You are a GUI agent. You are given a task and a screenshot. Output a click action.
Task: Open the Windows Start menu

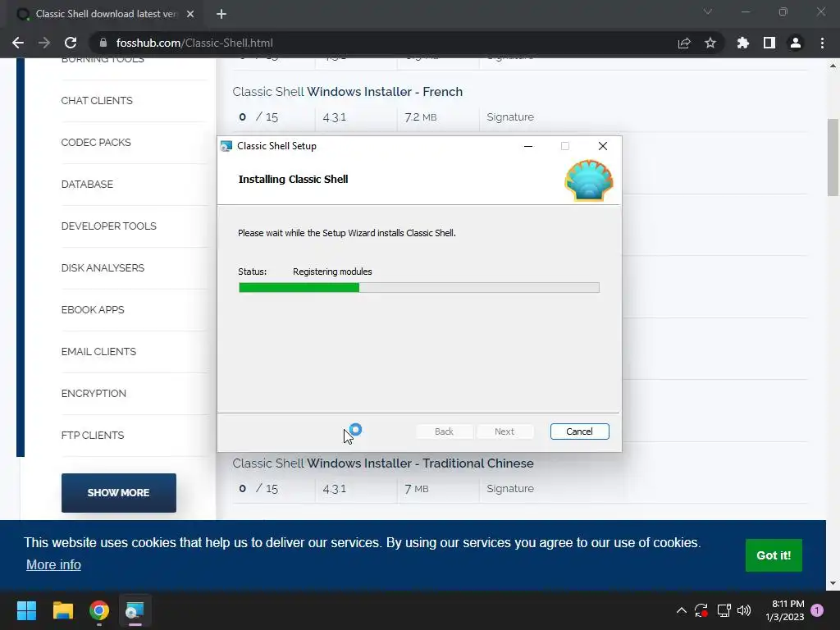[x=26, y=610]
